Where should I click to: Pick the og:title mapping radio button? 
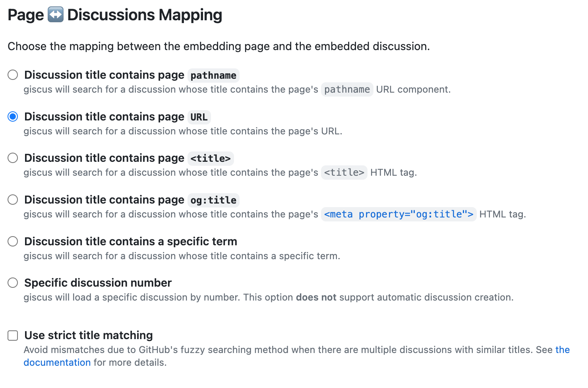[13, 200]
